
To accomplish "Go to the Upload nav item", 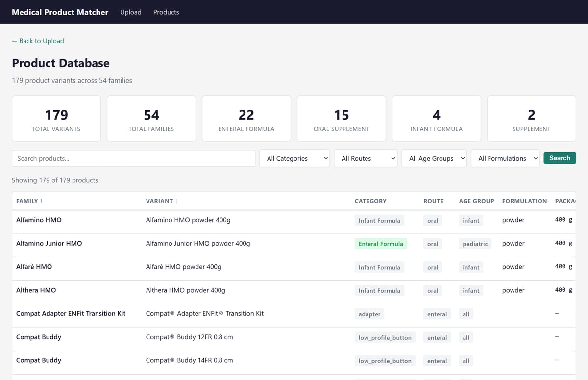I will coord(131,12).
